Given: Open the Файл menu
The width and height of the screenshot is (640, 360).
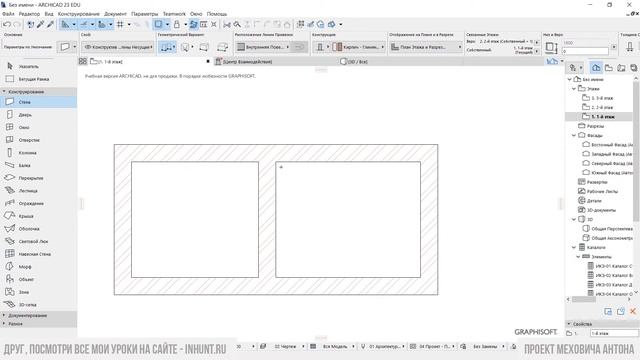Looking at the screenshot, I should click(x=8, y=14).
